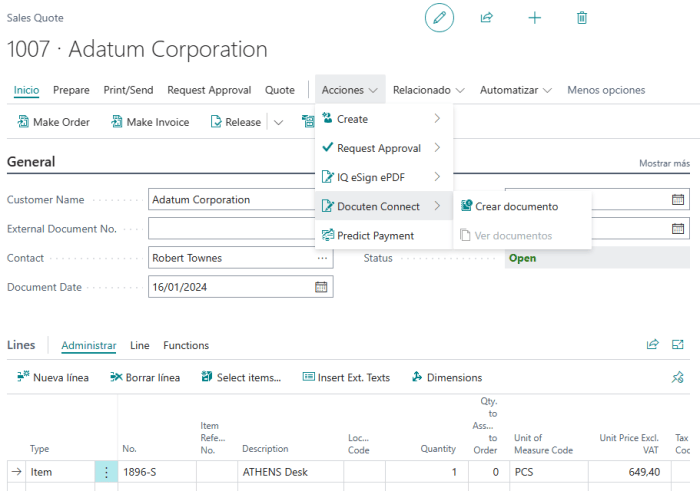Select Administrar tab in Lines

(x=89, y=345)
